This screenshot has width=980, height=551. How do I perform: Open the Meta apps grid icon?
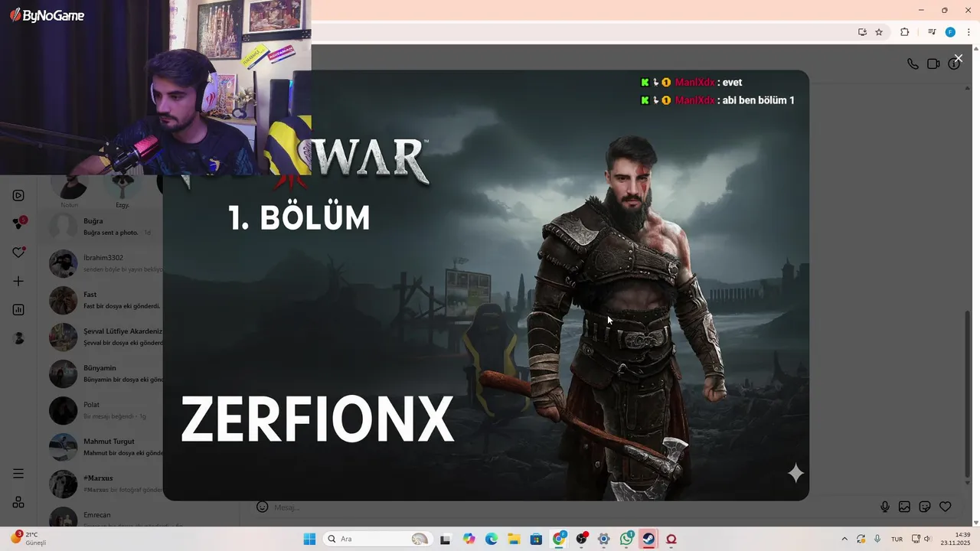tap(18, 502)
